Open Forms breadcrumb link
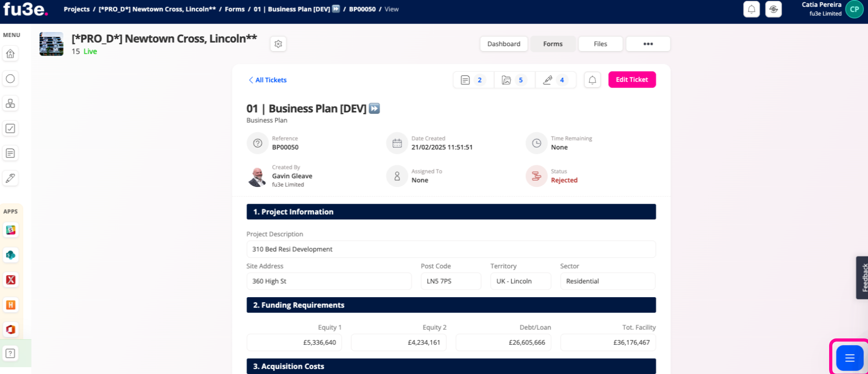Image resolution: width=868 pixels, height=374 pixels. click(235, 9)
